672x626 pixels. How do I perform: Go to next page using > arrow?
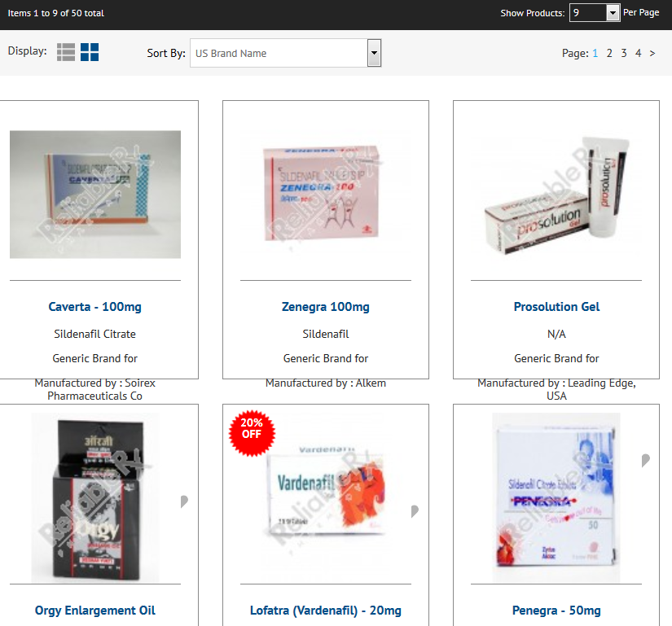pos(652,53)
